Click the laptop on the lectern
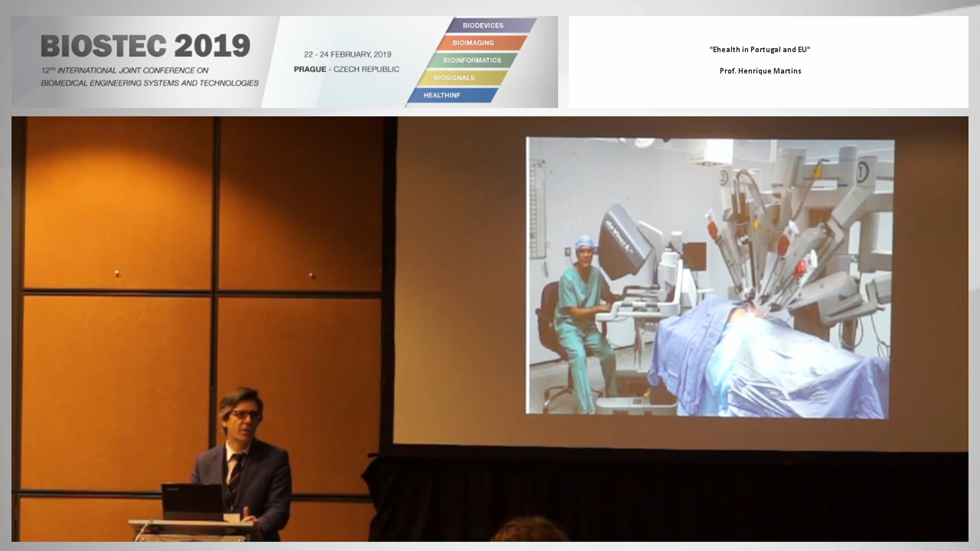The width and height of the screenshot is (980, 551). click(x=192, y=502)
